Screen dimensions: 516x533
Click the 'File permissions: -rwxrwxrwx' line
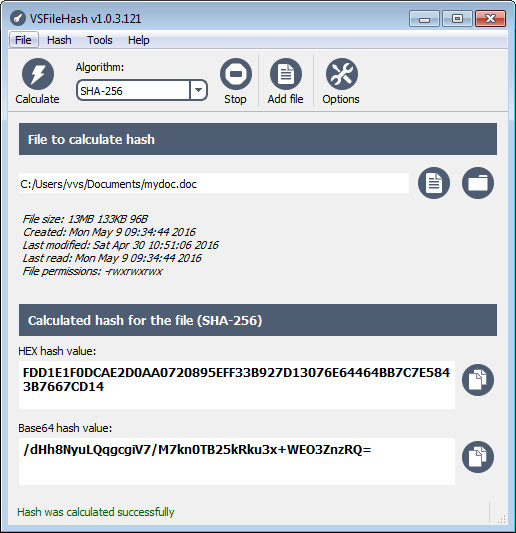[92, 271]
